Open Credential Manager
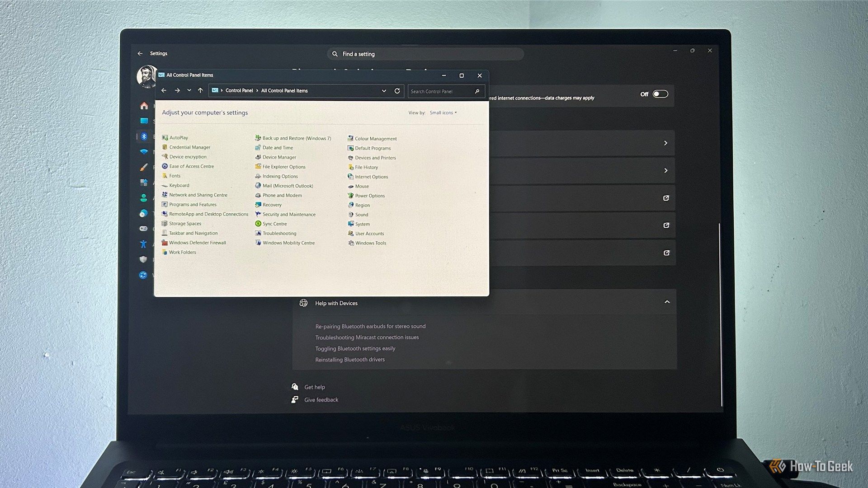 pyautogui.click(x=186, y=147)
